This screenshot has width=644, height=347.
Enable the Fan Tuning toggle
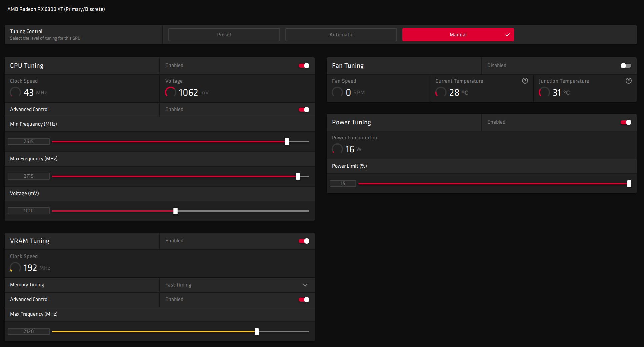626,66
